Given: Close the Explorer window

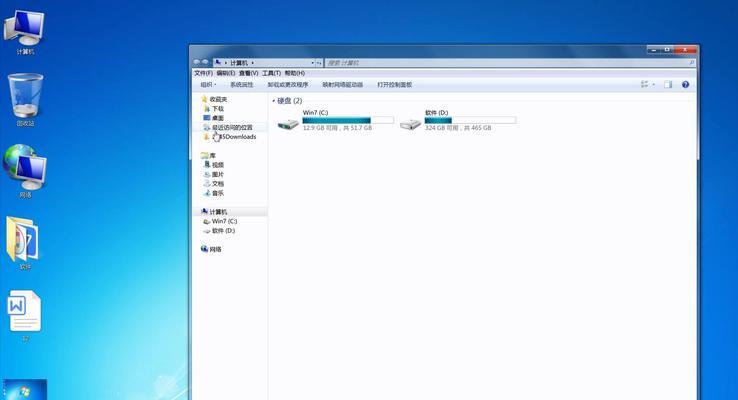Looking at the screenshot, I should tap(685, 49).
